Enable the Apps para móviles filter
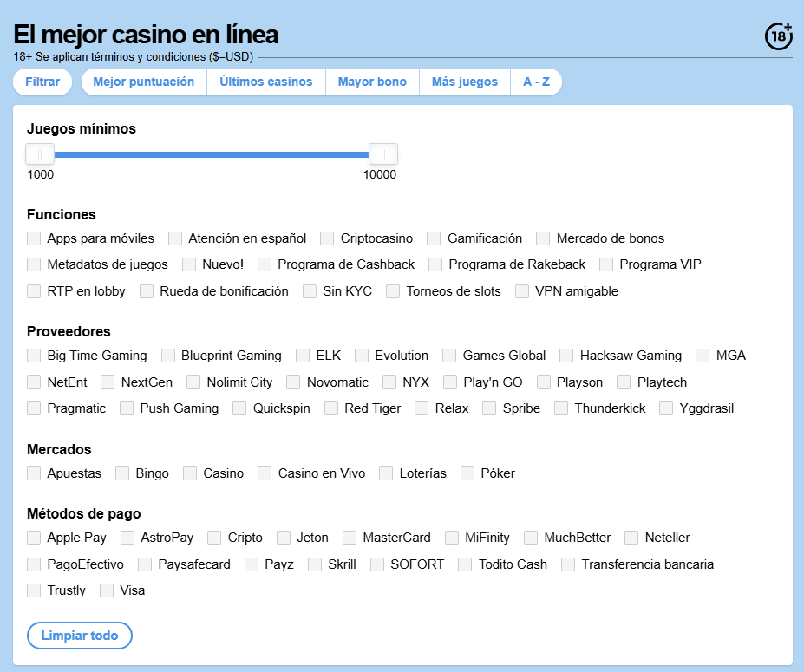The height and width of the screenshot is (672, 804). pyautogui.click(x=34, y=238)
